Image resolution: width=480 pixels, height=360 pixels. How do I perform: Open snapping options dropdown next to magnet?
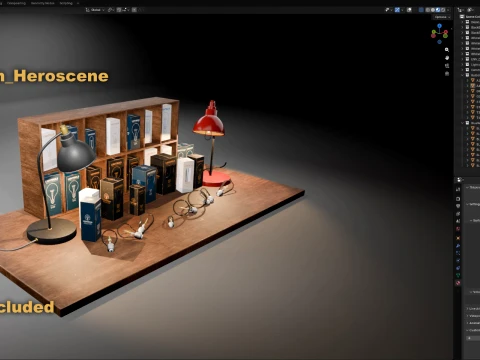coord(126,10)
